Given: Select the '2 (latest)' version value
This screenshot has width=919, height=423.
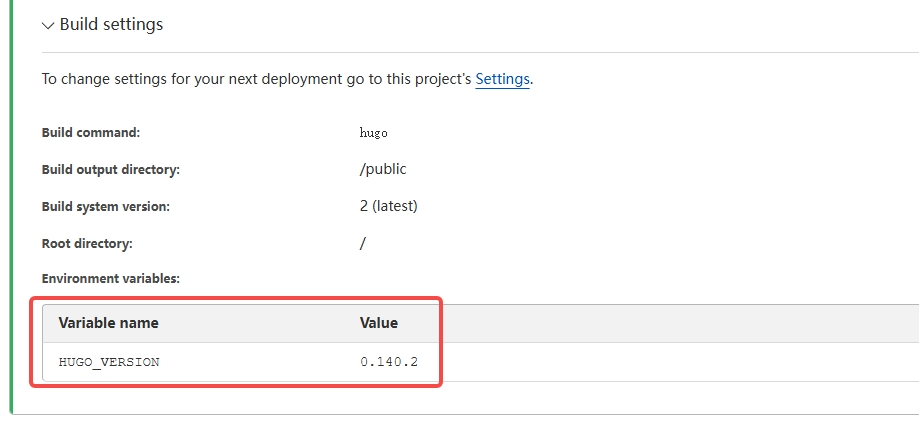Looking at the screenshot, I should [388, 206].
